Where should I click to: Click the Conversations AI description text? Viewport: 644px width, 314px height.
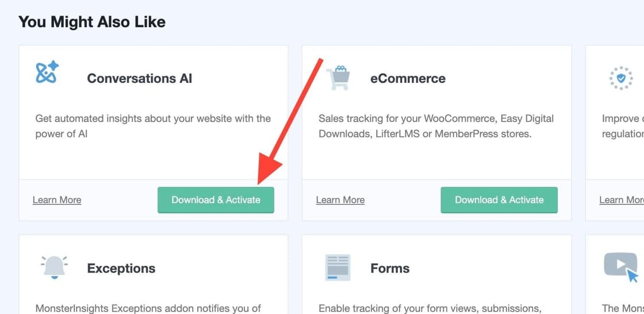coord(153,126)
